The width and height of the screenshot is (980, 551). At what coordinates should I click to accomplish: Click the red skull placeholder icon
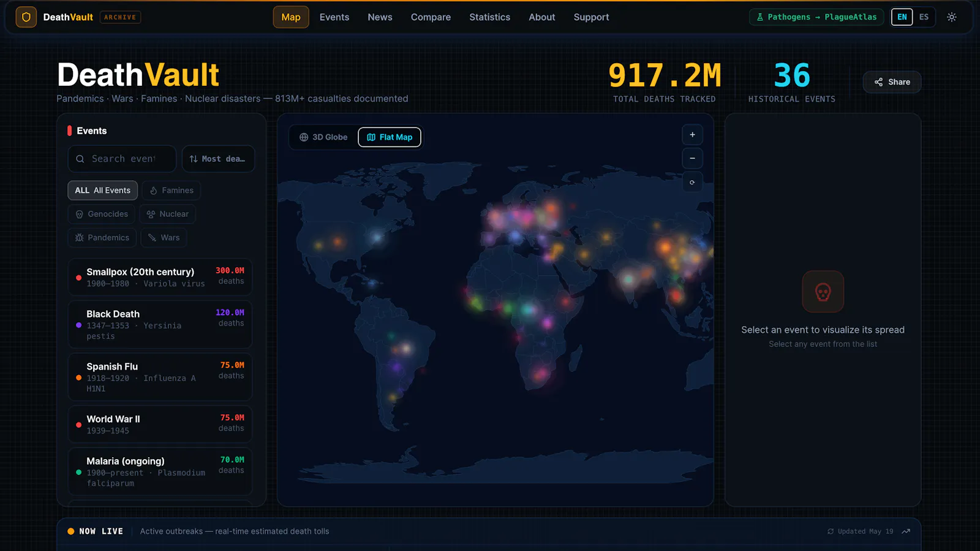pos(823,292)
